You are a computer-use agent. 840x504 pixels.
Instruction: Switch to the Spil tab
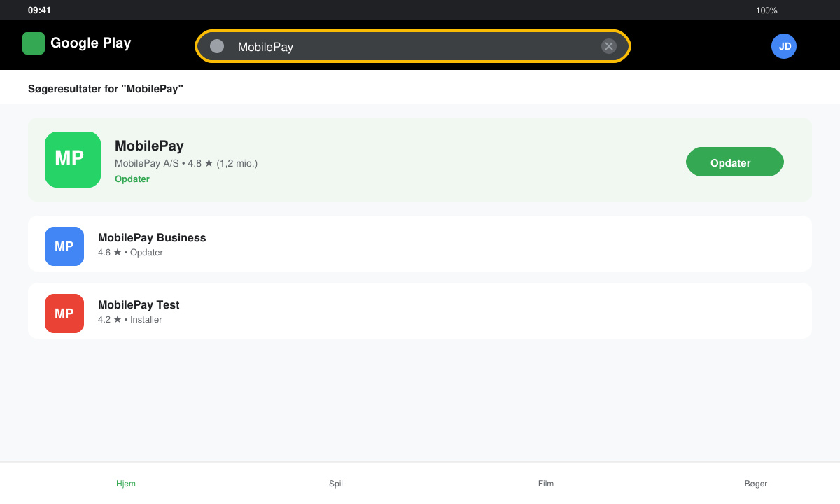point(336,484)
